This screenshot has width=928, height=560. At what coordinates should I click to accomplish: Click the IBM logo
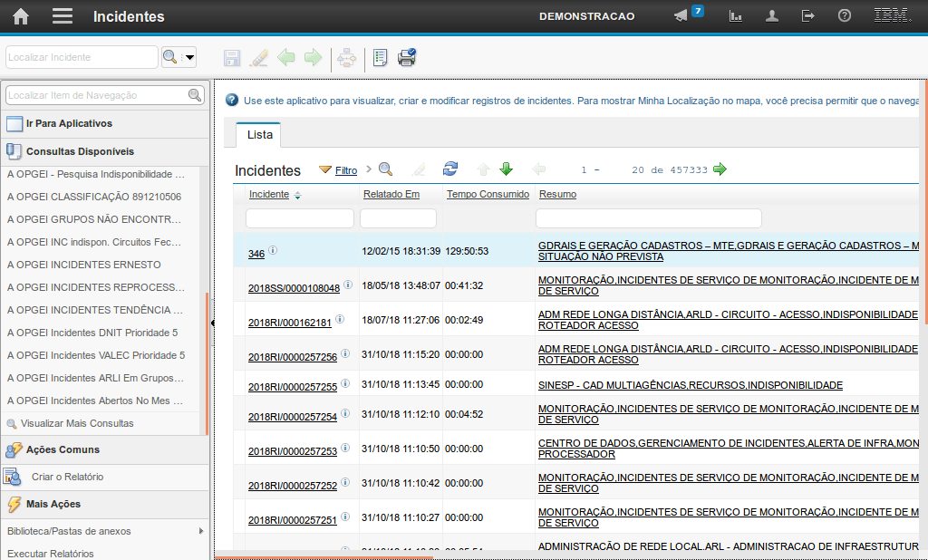tap(893, 15)
